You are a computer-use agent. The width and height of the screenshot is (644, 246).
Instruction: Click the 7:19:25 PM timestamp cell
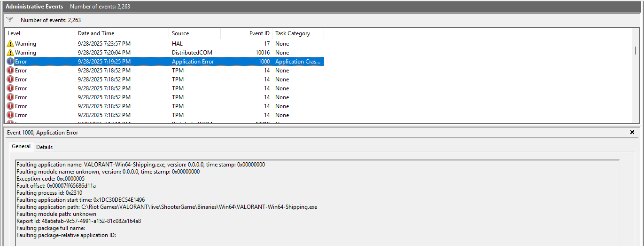(x=104, y=62)
